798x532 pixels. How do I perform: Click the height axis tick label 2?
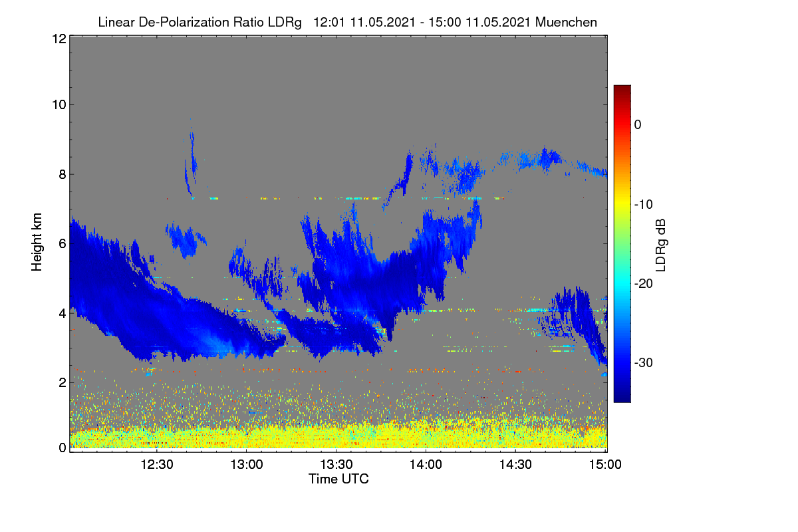click(x=62, y=382)
